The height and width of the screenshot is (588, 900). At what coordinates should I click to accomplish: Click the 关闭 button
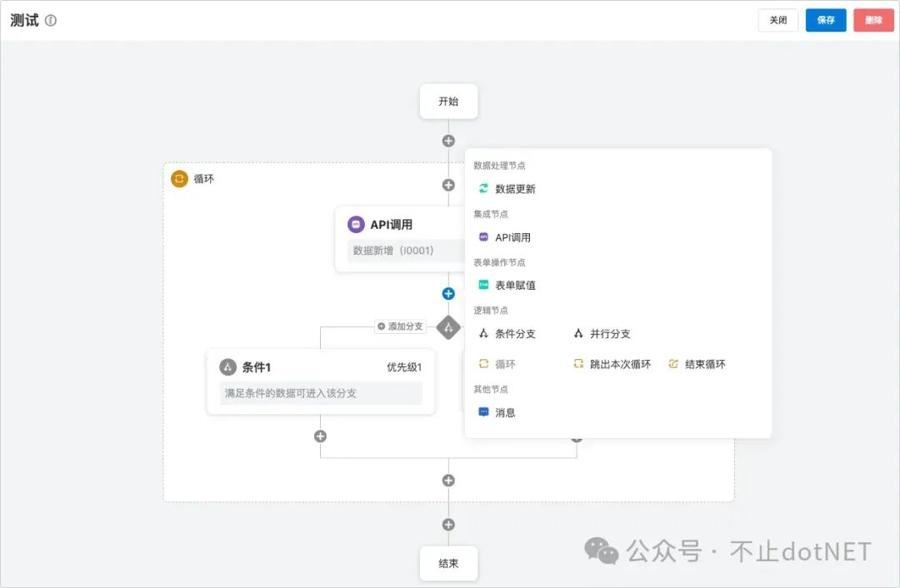tap(777, 20)
